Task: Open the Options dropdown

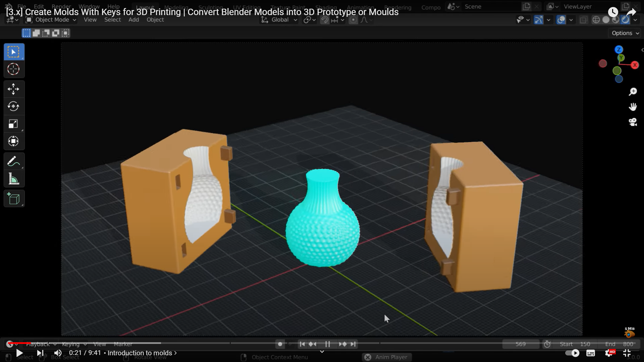Action: click(625, 33)
